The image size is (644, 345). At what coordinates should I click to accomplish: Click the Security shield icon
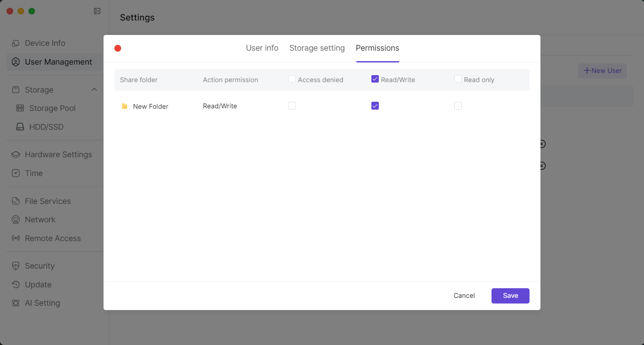click(x=16, y=266)
